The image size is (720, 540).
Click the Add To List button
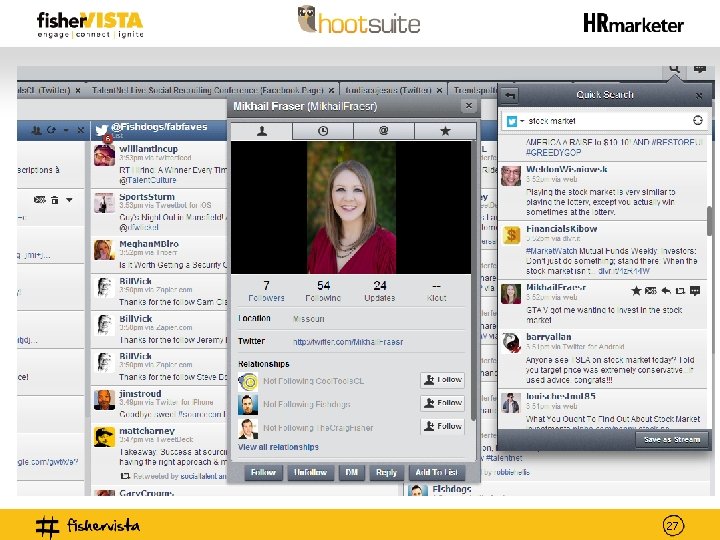coord(437,472)
